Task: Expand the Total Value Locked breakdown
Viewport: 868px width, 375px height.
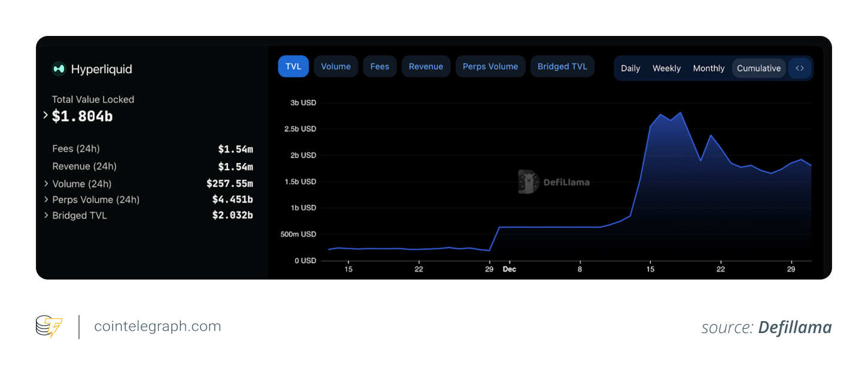Action: pos(45,115)
